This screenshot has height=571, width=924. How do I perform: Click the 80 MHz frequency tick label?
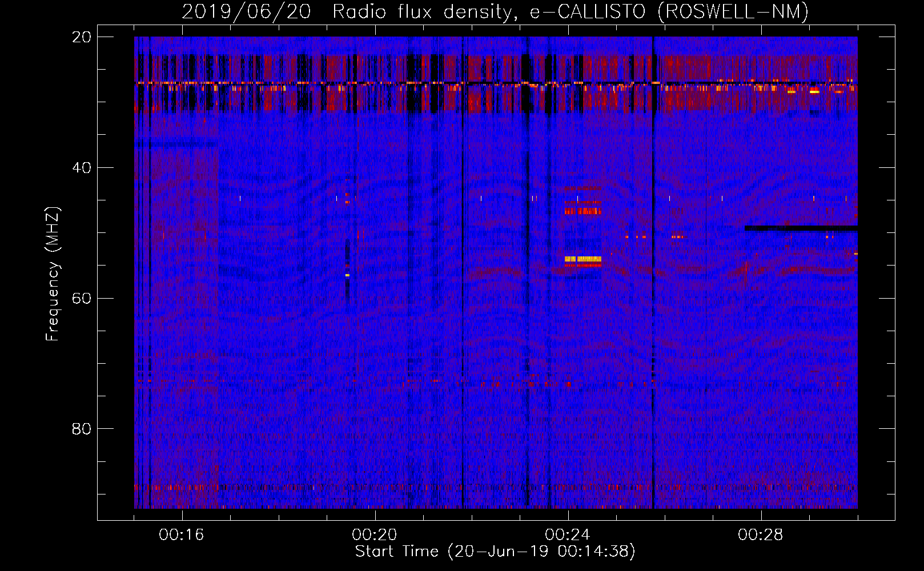82,429
